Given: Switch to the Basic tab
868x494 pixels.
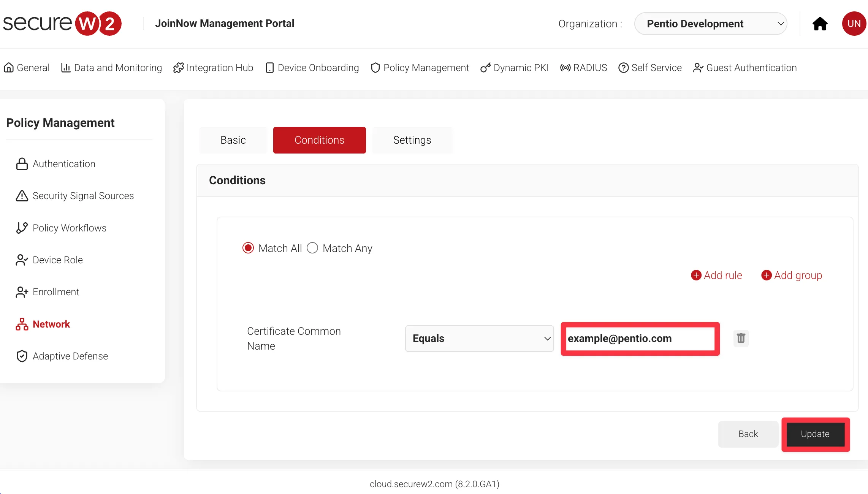Looking at the screenshot, I should [233, 140].
